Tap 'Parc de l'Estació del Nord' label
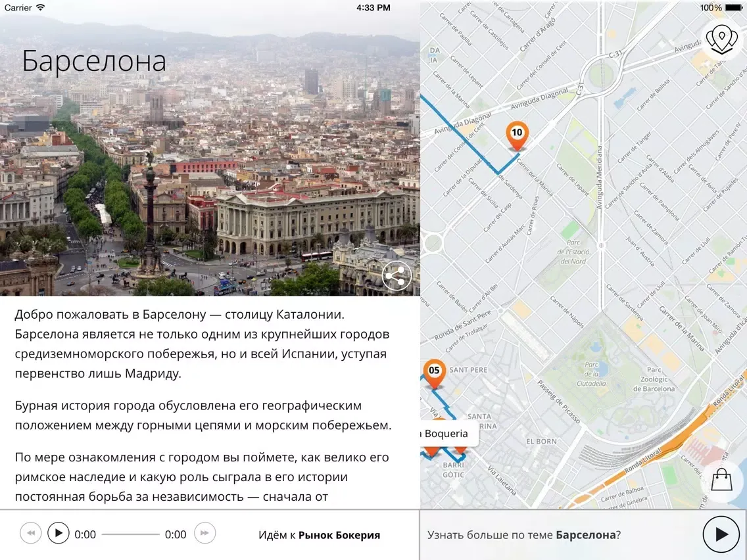 [573, 252]
